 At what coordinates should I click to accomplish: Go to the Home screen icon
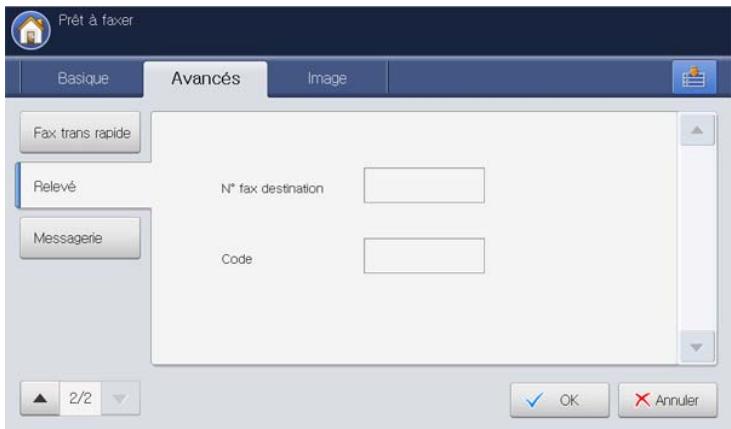[x=31, y=31]
